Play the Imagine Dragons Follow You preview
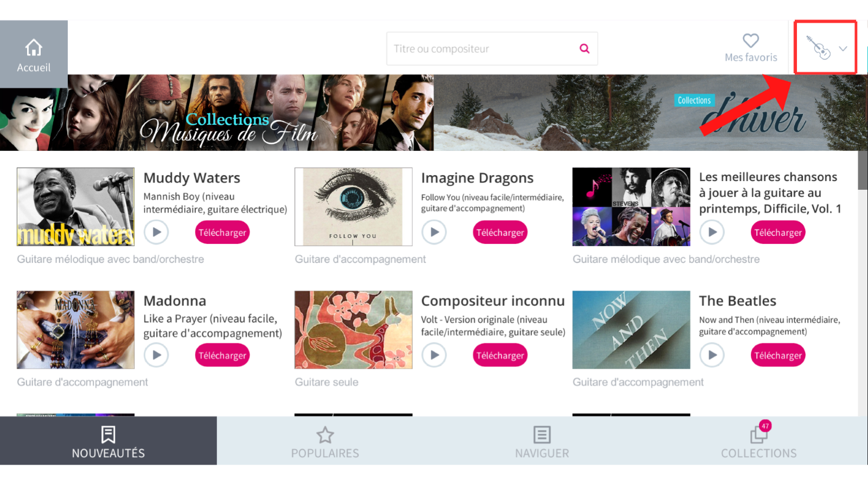The height and width of the screenshot is (488, 868). pyautogui.click(x=434, y=232)
